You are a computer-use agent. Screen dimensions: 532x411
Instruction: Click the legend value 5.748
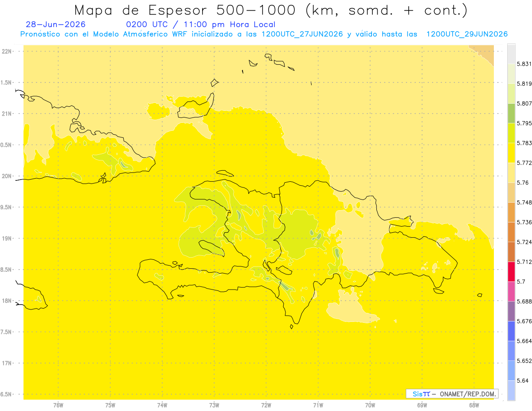(524, 202)
